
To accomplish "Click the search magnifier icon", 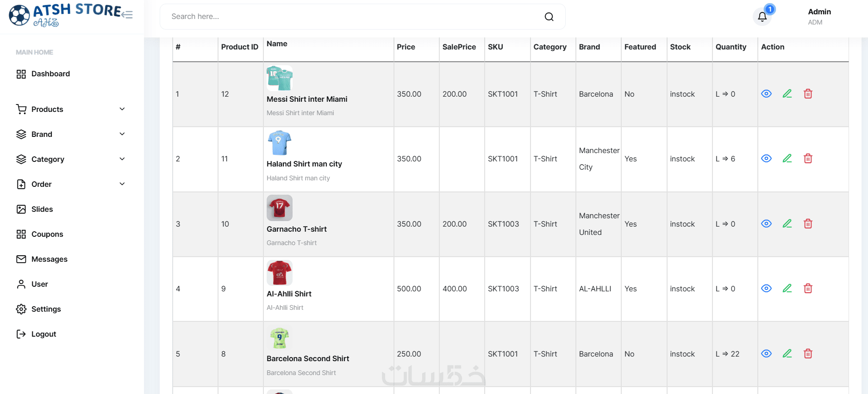I will (x=549, y=17).
